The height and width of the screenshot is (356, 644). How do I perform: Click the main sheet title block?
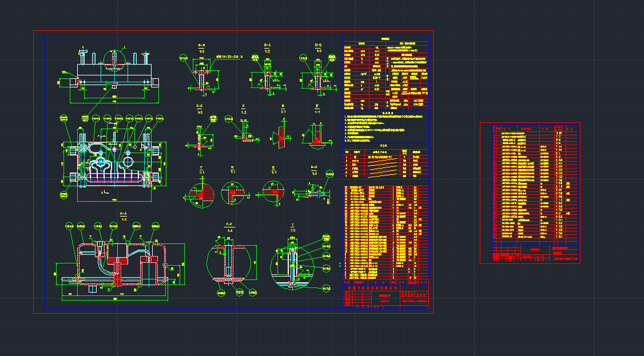point(385,297)
